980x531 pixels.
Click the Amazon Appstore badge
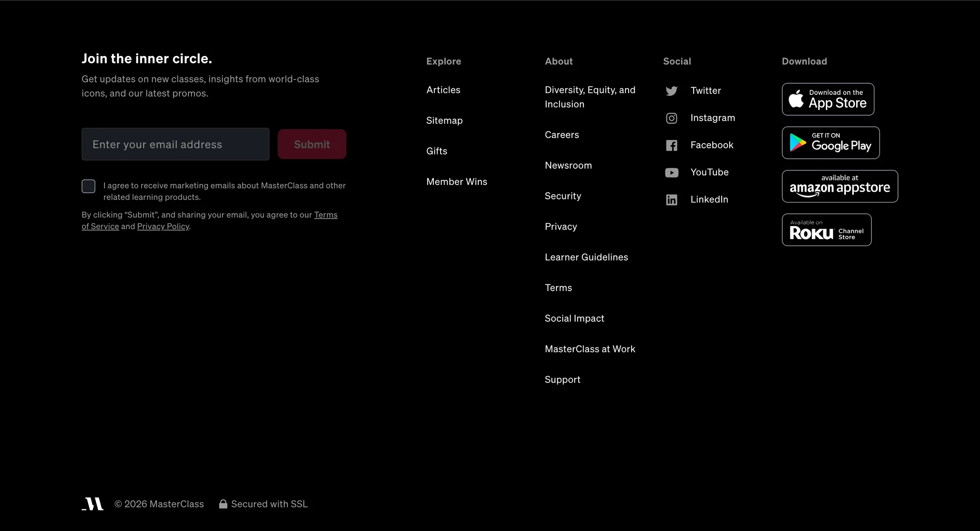point(840,186)
